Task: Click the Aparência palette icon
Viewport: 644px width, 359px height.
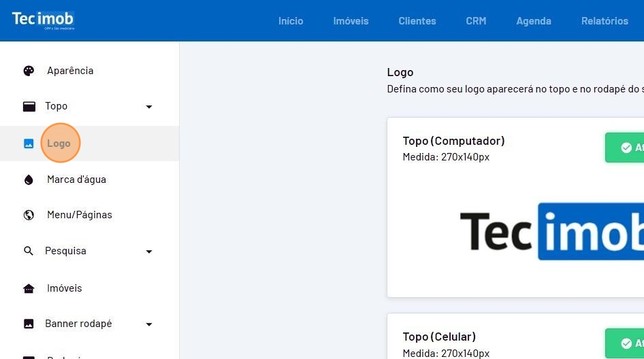Action: (x=29, y=71)
